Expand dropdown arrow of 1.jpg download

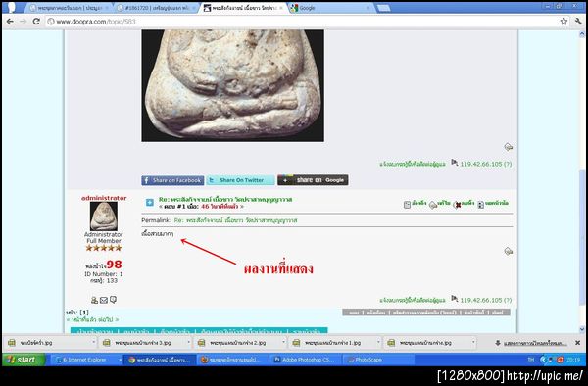click(378, 343)
